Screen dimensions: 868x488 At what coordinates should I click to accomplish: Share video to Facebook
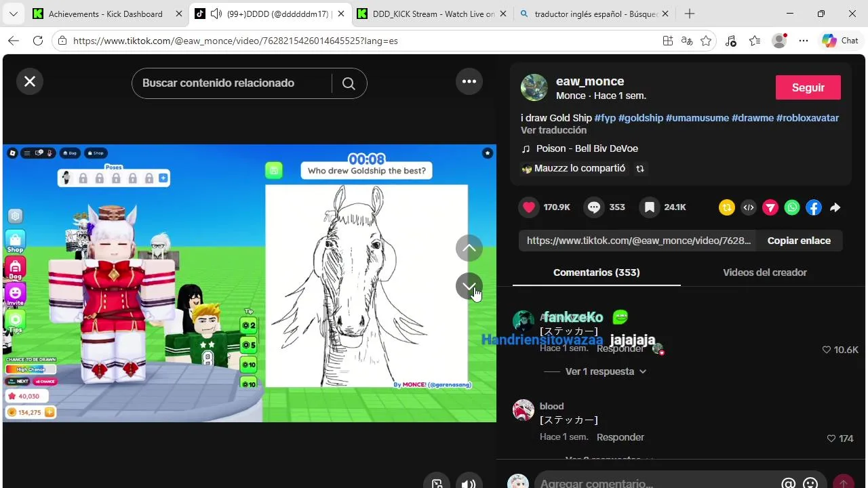pyautogui.click(x=814, y=207)
